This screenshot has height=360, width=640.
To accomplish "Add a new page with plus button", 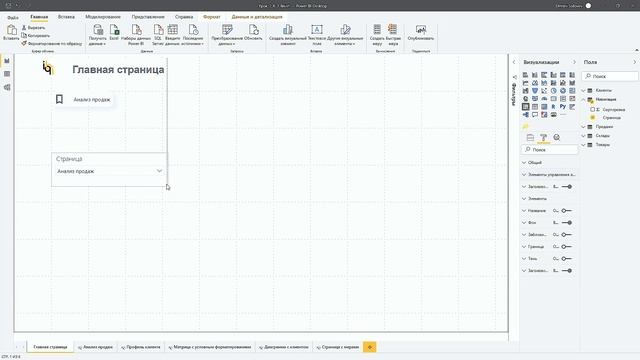I will 369,347.
